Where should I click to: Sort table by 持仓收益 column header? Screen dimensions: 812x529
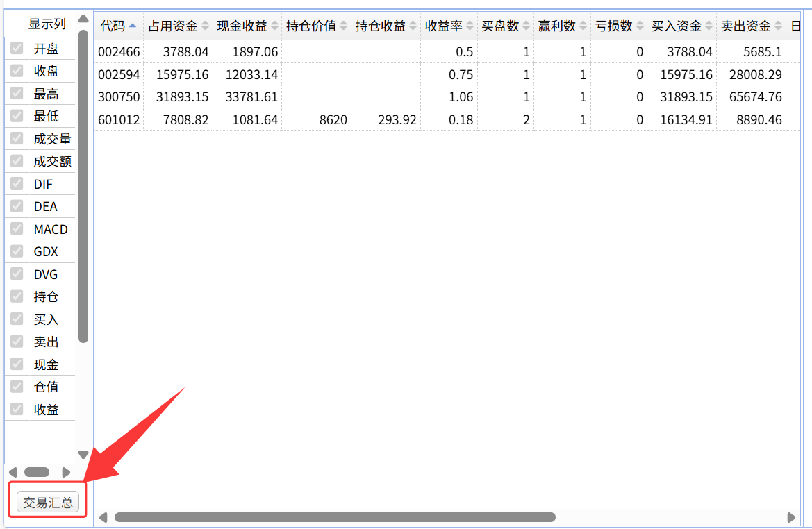click(x=386, y=26)
